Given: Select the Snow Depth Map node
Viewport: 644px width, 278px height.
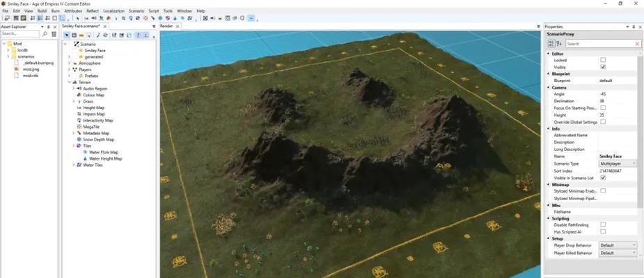Looking at the screenshot, I should [x=98, y=140].
